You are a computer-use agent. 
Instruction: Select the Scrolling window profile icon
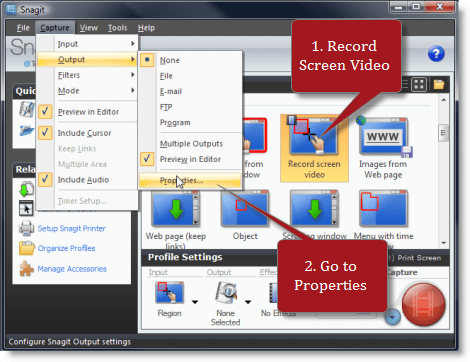coord(314,209)
